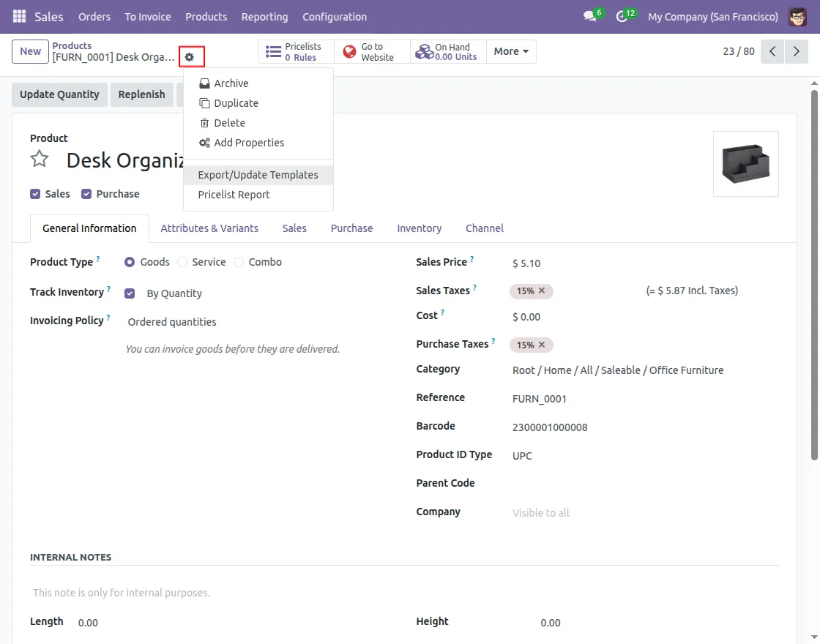Viewport: 820px width, 644px height.
Task: Go to previous record arrow
Action: point(772,51)
